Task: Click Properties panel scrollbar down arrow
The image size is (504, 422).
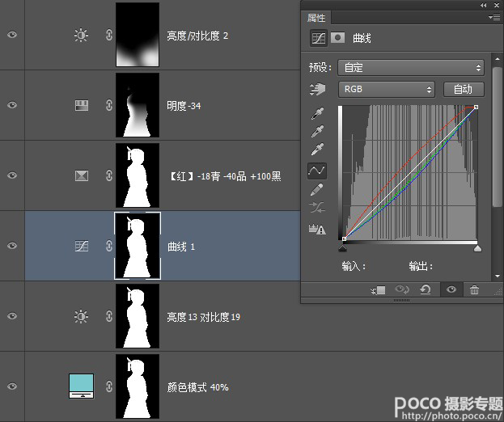Action: [498, 276]
